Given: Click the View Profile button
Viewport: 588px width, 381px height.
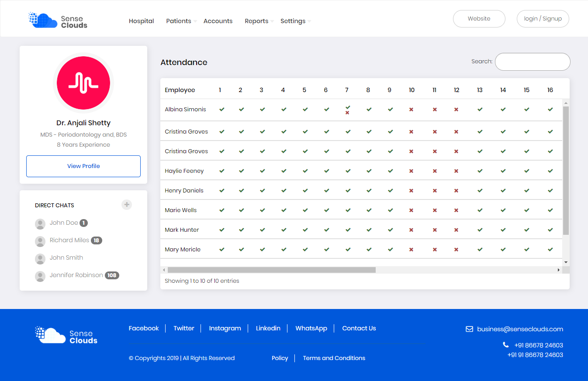Looking at the screenshot, I should 83,166.
